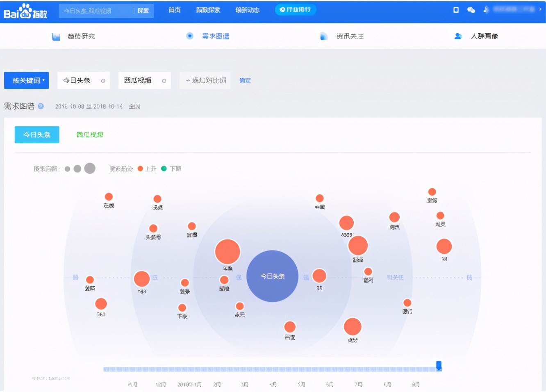The width and height of the screenshot is (546, 392).
Task: Click the 百度 bubble
Action: (x=290, y=327)
